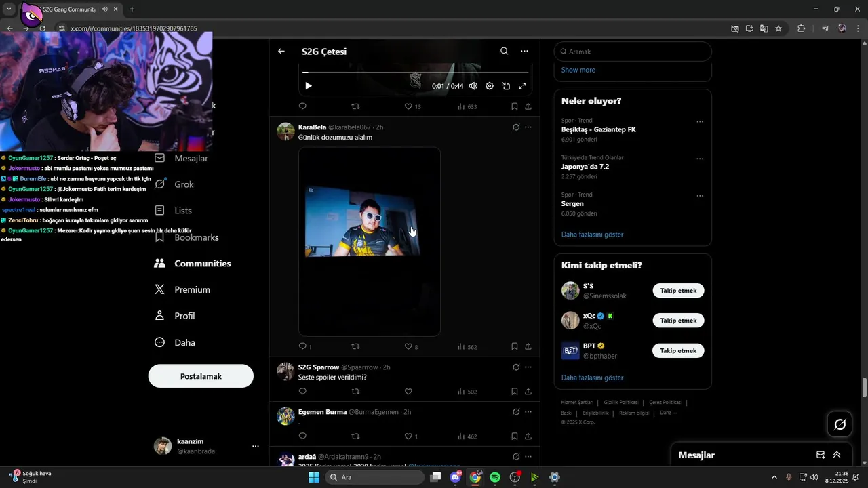Viewport: 868px width, 488px height.
Task: Show more trends via Daha fazlasını göster
Action: point(592,235)
